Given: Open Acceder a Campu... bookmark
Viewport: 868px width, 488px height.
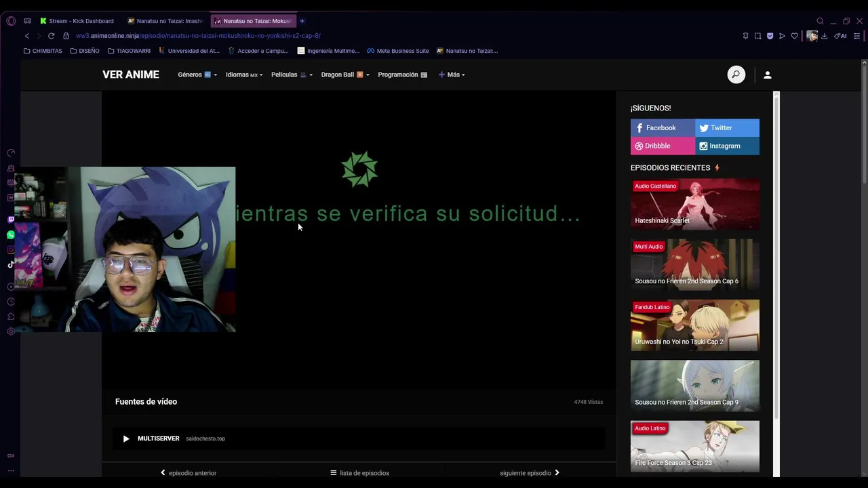Looking at the screenshot, I should (258, 51).
